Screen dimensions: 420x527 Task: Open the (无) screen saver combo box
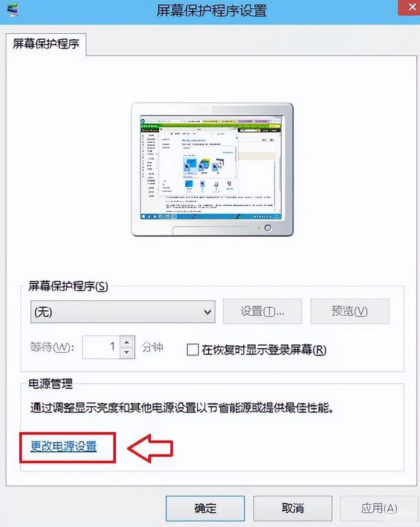pyautogui.click(x=123, y=312)
